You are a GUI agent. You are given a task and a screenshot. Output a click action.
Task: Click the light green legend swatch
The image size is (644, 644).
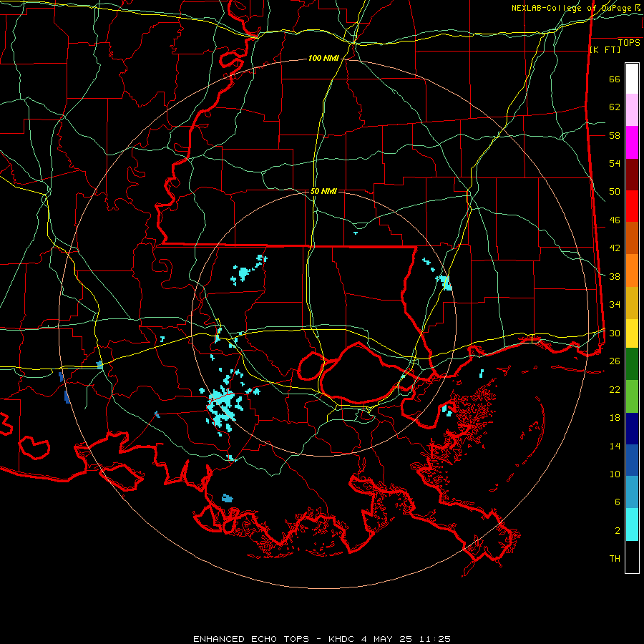[x=632, y=396]
